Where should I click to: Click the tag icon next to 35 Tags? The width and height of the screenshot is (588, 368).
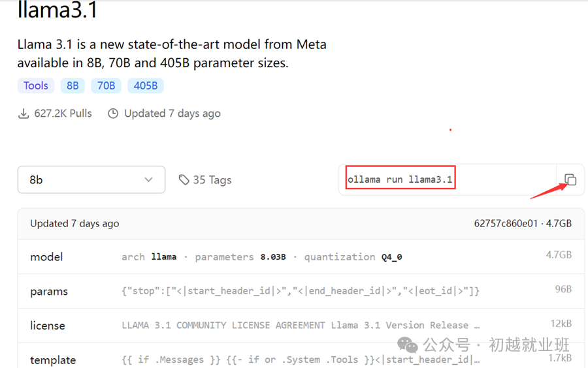point(184,180)
